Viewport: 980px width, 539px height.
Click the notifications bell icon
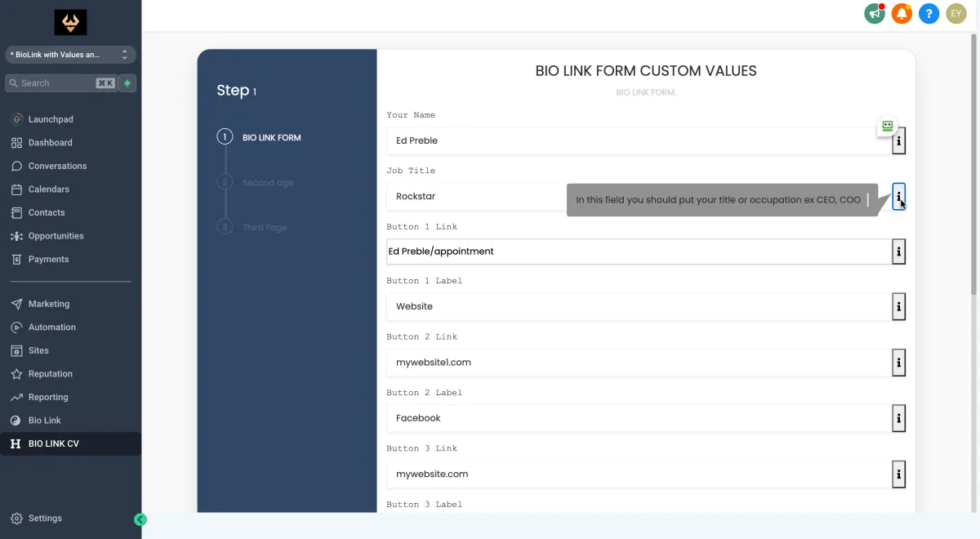[x=902, y=13]
